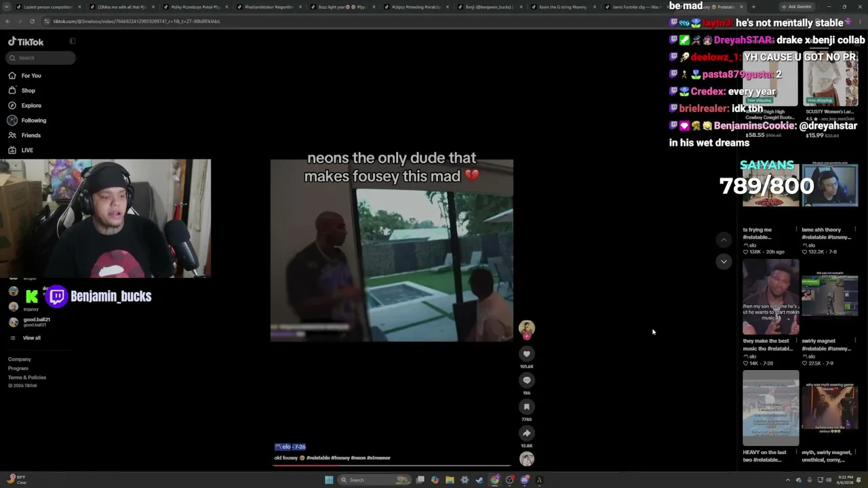
Task: Open 'they make the best music' video
Action: tap(771, 297)
